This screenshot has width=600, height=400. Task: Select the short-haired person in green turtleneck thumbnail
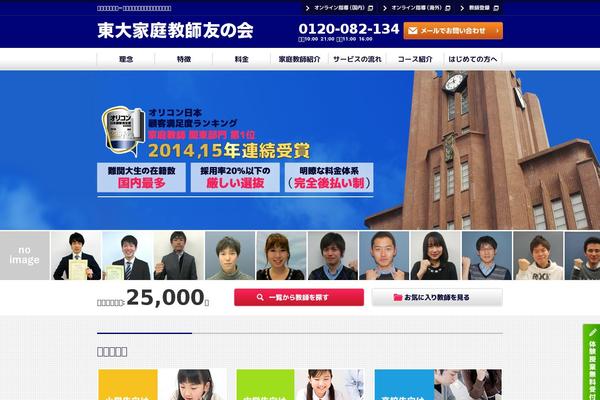click(230, 255)
